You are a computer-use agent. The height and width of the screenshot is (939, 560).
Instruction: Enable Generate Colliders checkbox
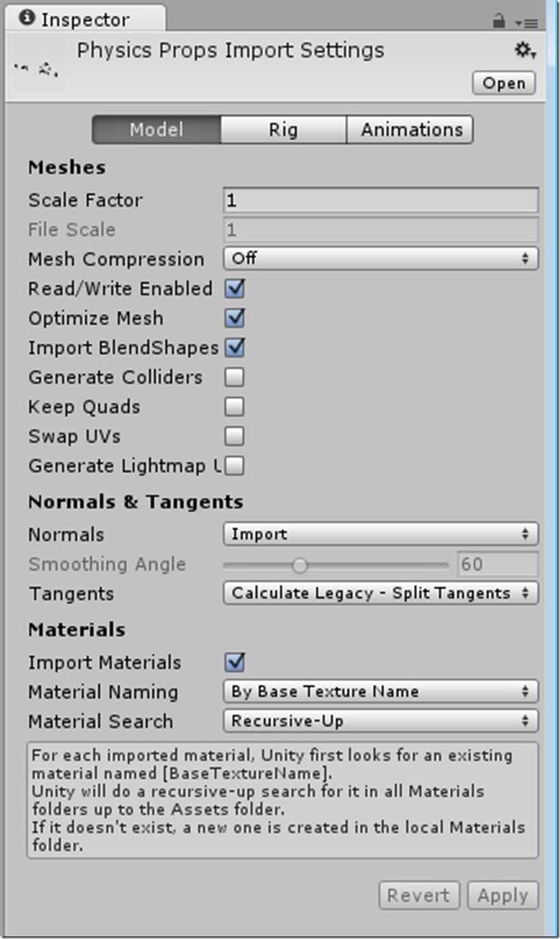tap(235, 377)
